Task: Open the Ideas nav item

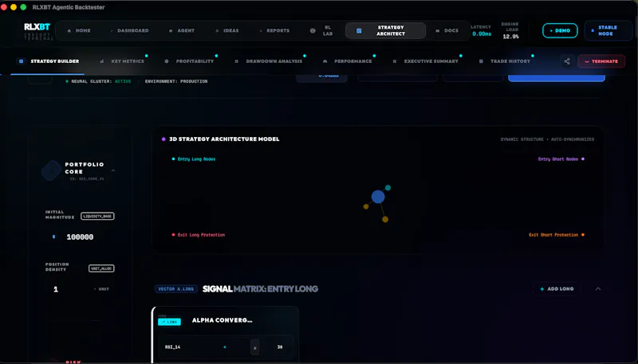Action: point(227,30)
